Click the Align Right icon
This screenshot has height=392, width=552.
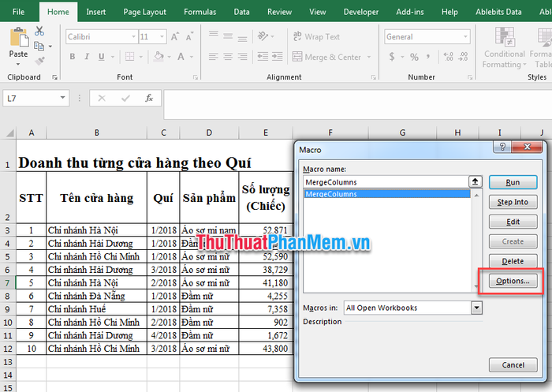(x=242, y=56)
